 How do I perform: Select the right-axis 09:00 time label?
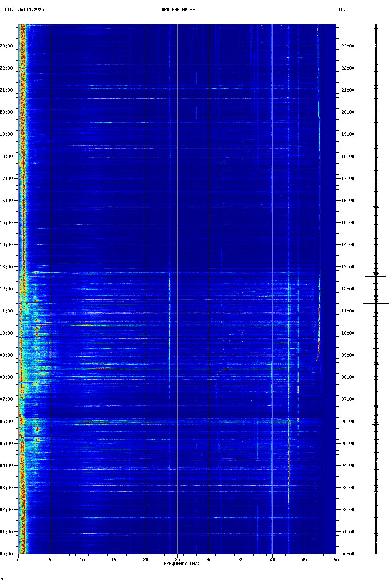(x=348, y=355)
